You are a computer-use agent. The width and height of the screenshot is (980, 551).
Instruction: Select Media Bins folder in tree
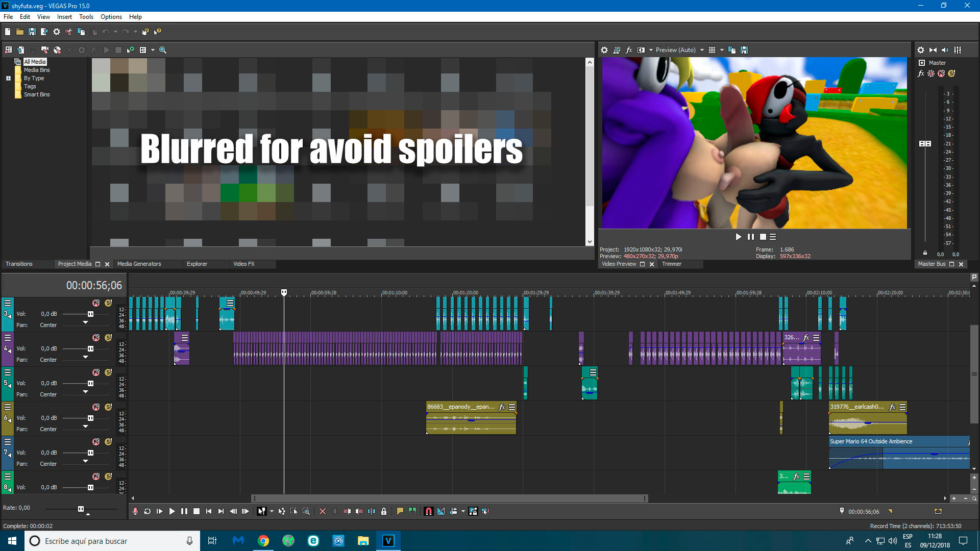tap(37, 70)
